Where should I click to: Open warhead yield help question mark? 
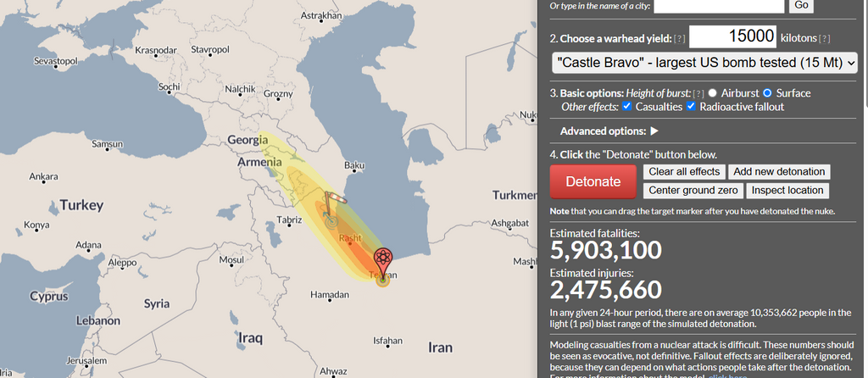[679, 39]
